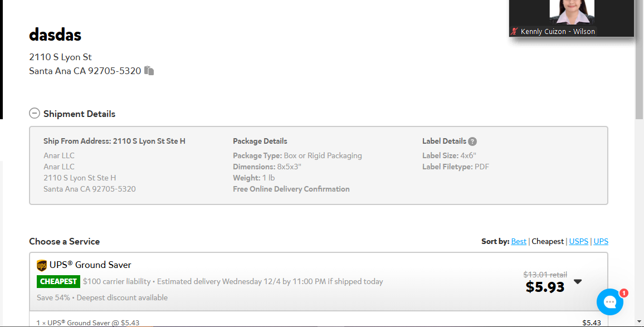Click the red chat notification badge
The image size is (644, 327).
coord(624,293)
